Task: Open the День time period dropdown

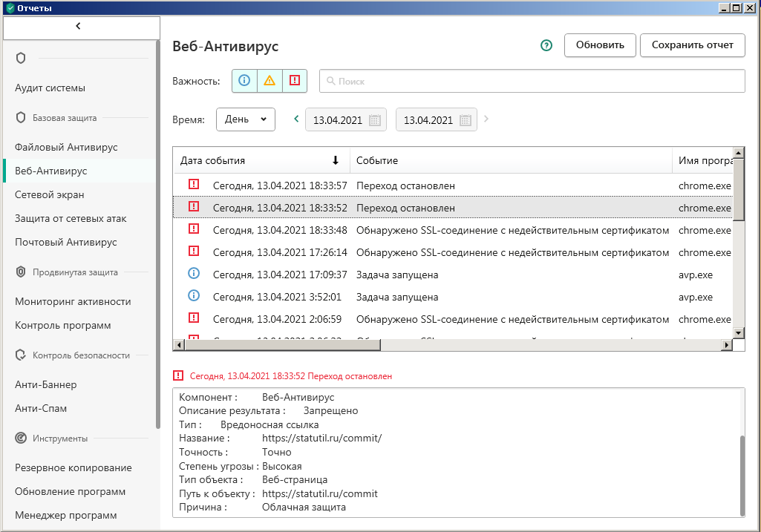Action: click(x=246, y=119)
